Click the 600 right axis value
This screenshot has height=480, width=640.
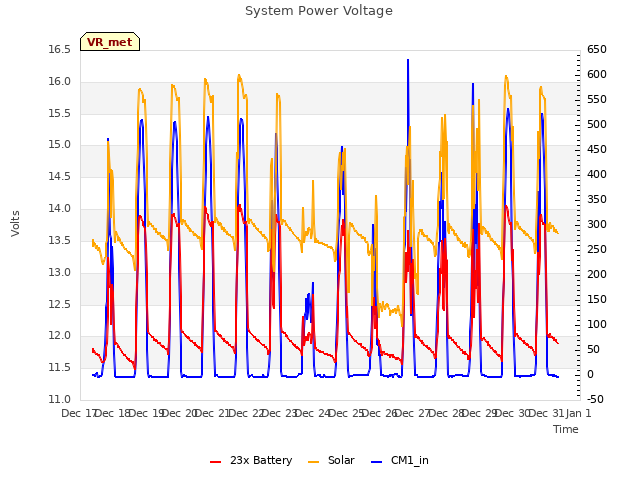coord(597,74)
